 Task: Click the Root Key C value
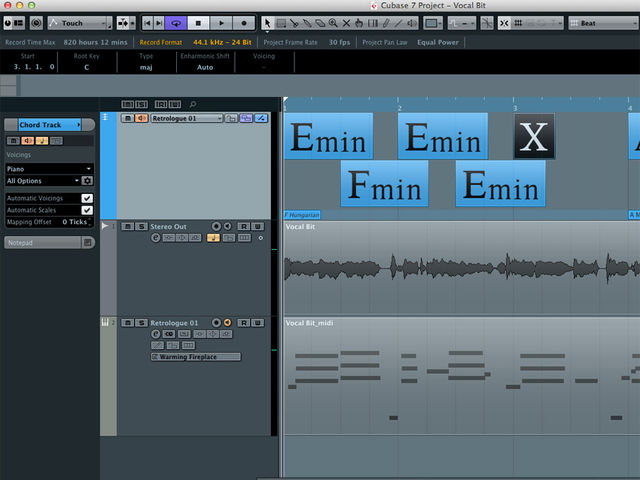[87, 67]
